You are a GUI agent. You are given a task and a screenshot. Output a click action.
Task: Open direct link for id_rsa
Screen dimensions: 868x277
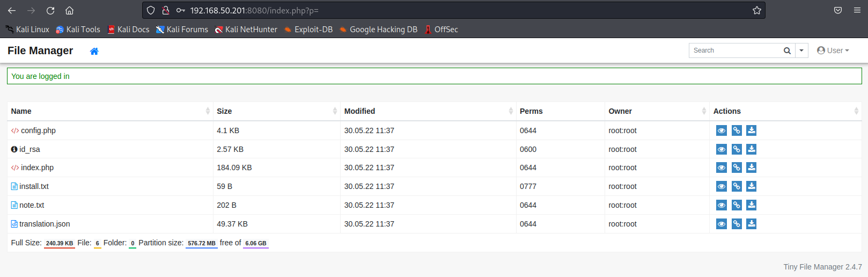(737, 149)
